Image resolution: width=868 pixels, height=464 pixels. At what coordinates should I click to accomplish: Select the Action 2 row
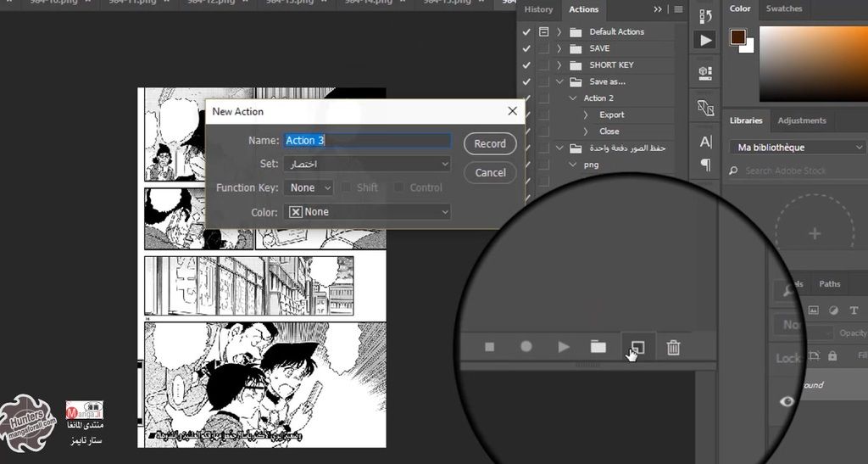(x=598, y=98)
